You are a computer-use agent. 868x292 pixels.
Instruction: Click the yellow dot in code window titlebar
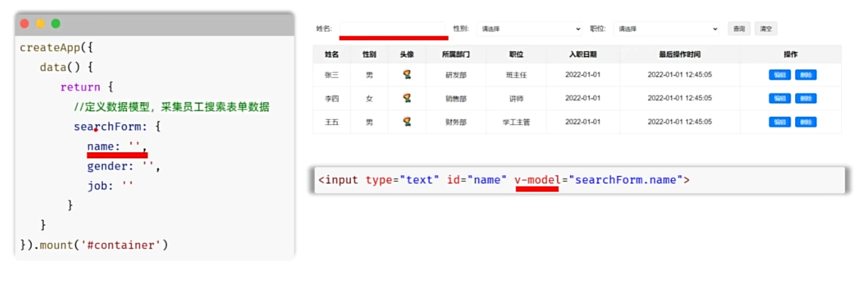tap(41, 24)
